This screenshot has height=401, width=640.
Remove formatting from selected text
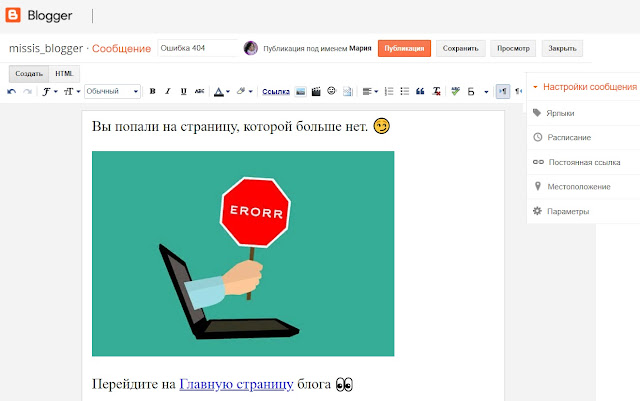[x=436, y=91]
